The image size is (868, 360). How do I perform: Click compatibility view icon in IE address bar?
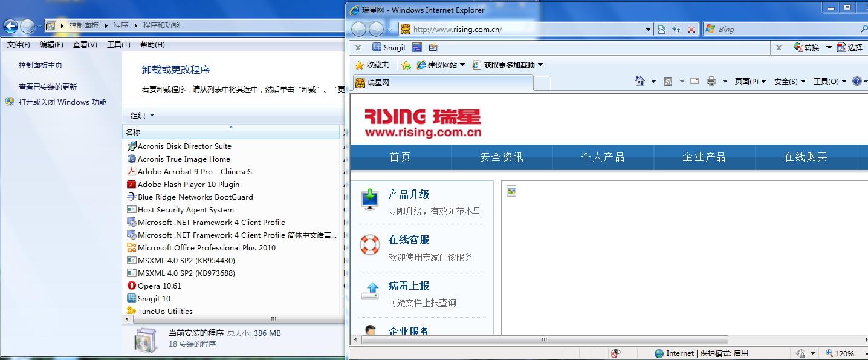click(x=662, y=29)
